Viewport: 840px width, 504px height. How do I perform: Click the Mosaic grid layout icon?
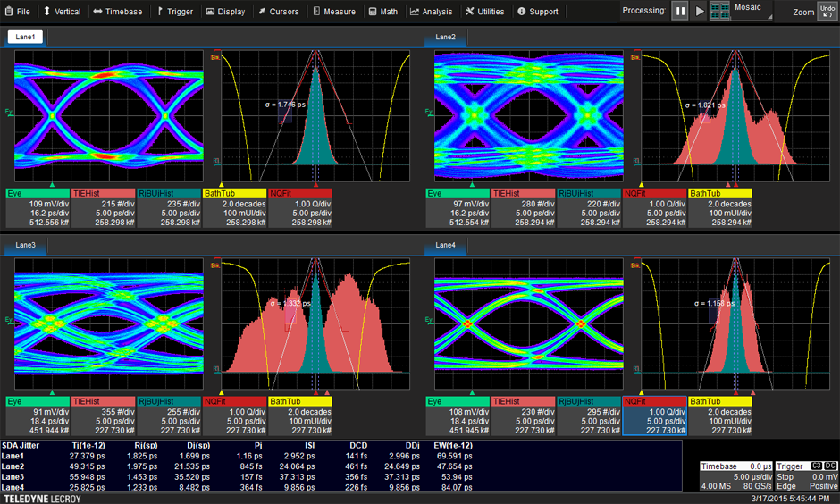pyautogui.click(x=719, y=11)
